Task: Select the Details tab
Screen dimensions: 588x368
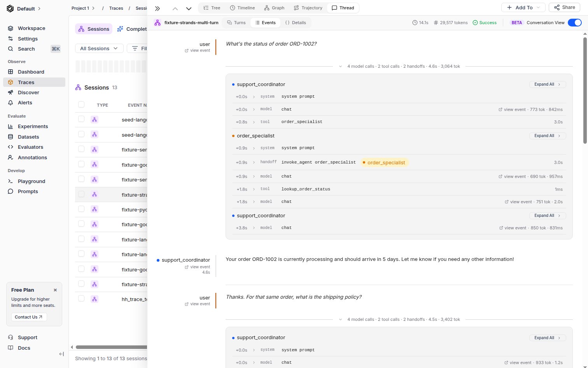Action: (x=296, y=23)
